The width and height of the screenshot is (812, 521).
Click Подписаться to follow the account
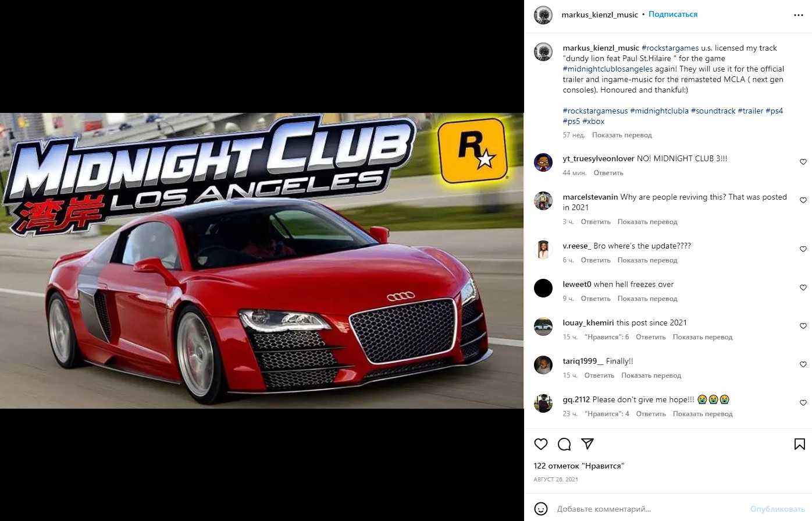[x=673, y=15]
